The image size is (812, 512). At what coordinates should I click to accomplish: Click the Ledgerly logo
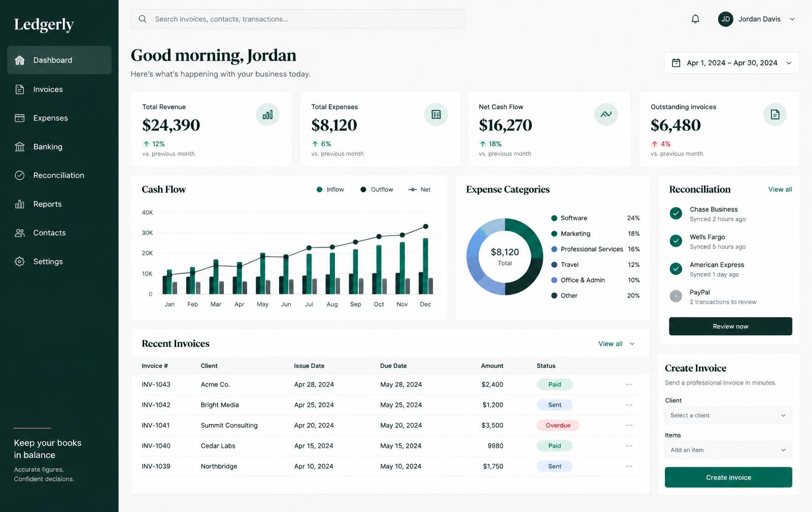pos(44,24)
